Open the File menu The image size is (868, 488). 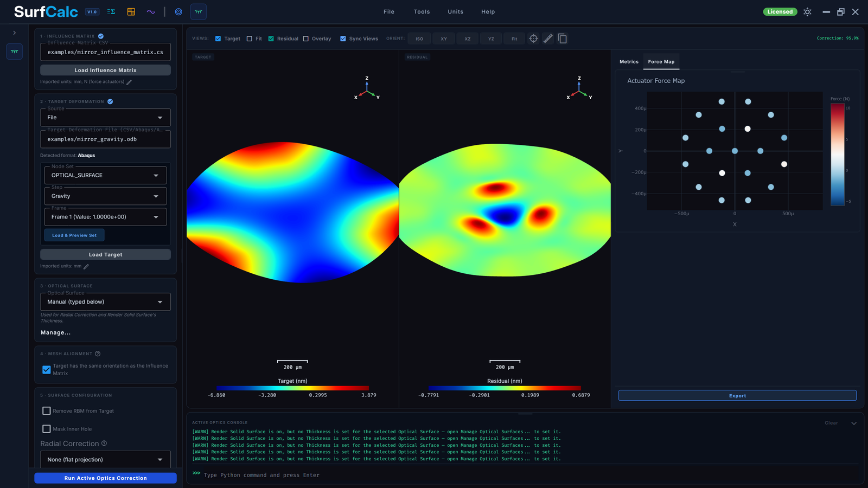pyautogui.click(x=389, y=12)
